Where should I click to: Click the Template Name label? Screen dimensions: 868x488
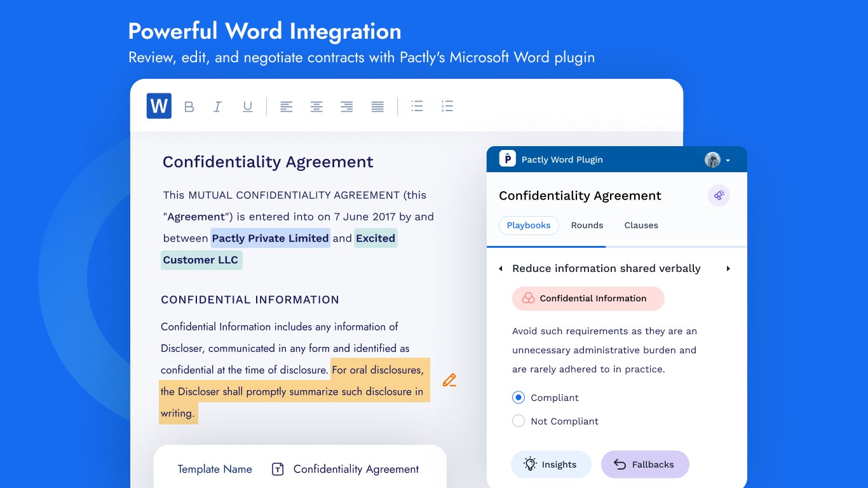point(215,470)
